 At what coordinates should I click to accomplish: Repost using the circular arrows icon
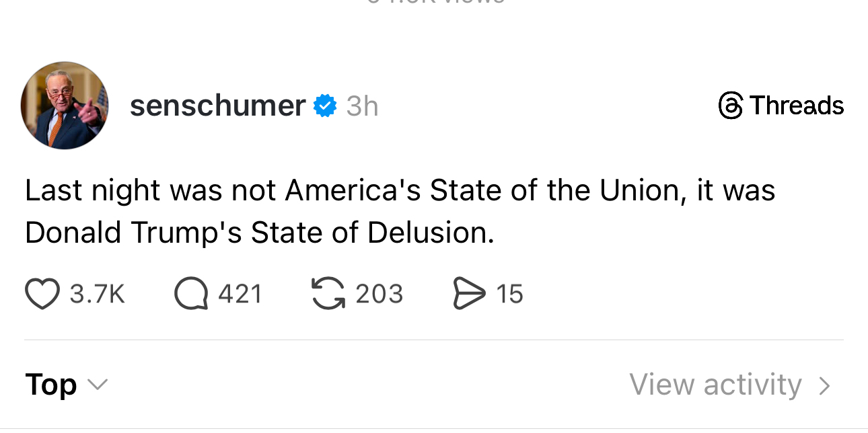(328, 294)
